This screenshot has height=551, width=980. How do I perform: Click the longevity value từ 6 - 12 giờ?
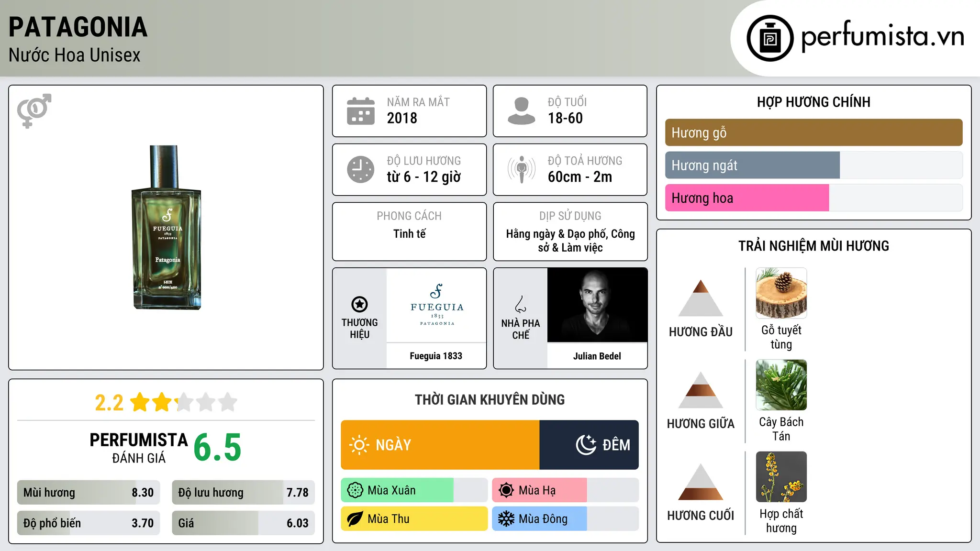coord(424,177)
